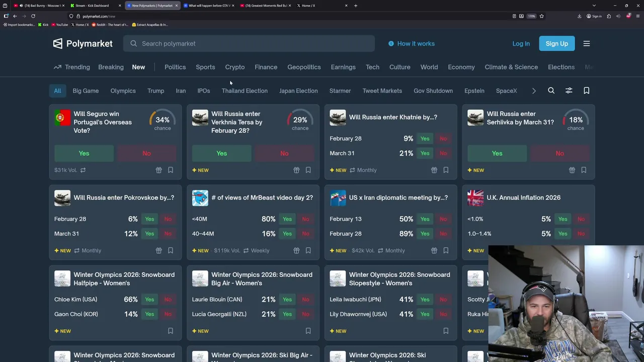Buy Yes on Chloe Kim (USA)

coord(149,300)
